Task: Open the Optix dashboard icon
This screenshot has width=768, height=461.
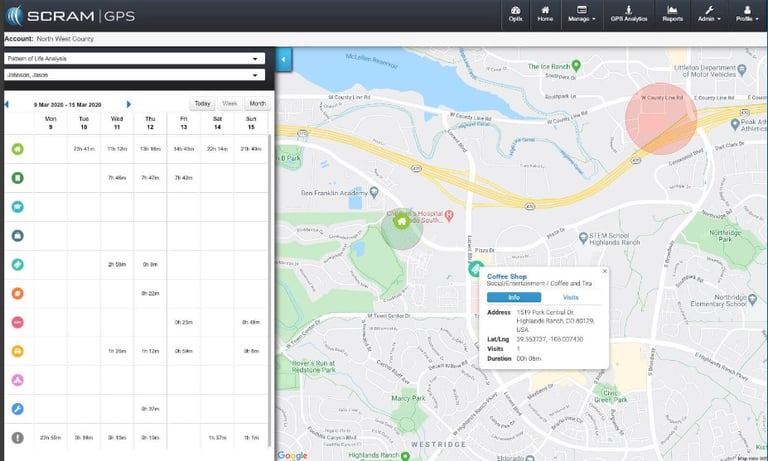Action: pyautogui.click(x=515, y=14)
